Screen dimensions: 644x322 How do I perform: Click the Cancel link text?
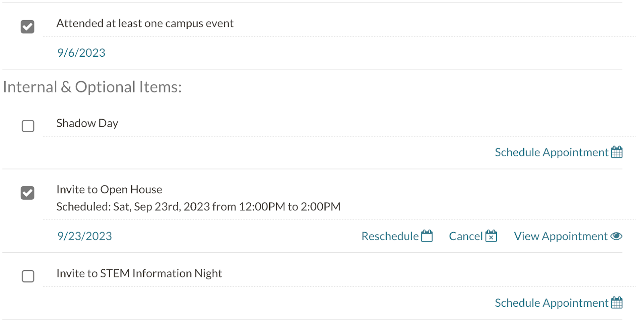pyautogui.click(x=466, y=236)
